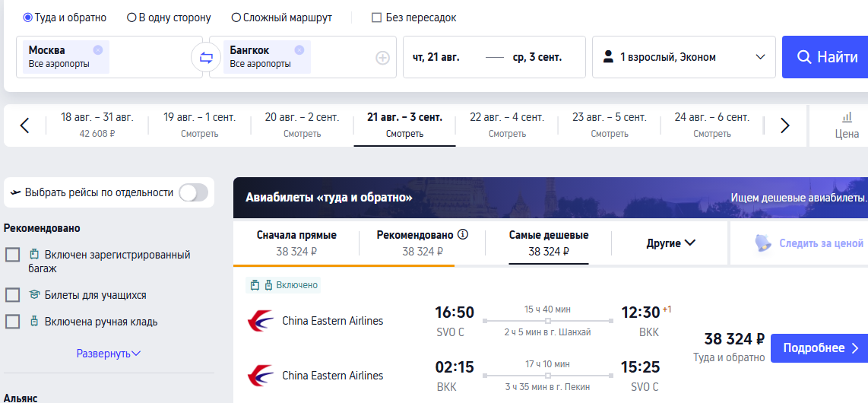This screenshot has height=403, width=868.
Task: Expand recommended filters via Развернуть
Action: point(109,353)
